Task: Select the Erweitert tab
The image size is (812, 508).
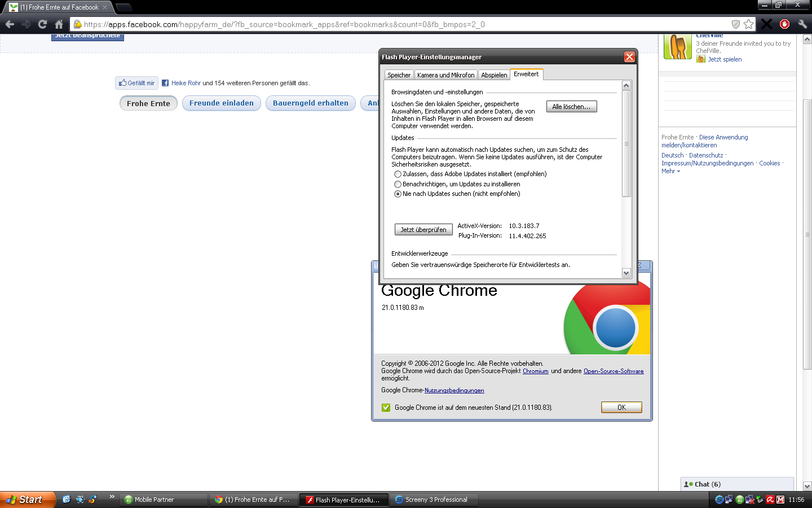Action: click(526, 74)
